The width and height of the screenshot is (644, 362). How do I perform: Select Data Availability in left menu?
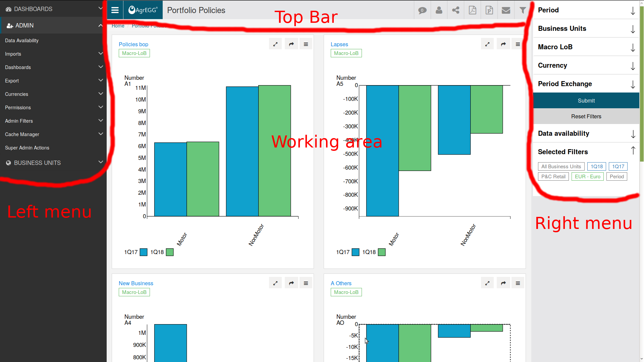(x=22, y=40)
